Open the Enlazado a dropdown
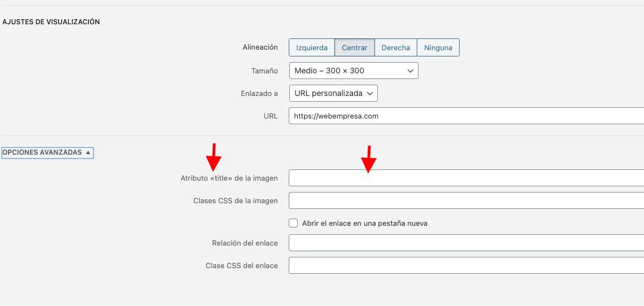Screen dimensions: 644x306 [x=333, y=93]
